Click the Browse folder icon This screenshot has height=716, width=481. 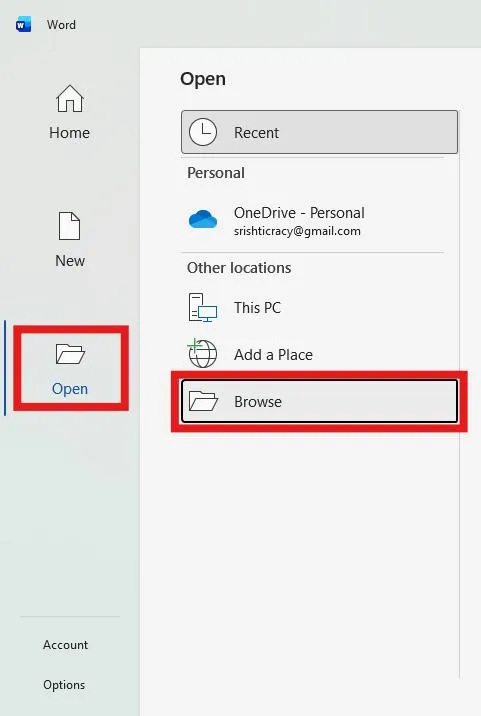coord(203,401)
